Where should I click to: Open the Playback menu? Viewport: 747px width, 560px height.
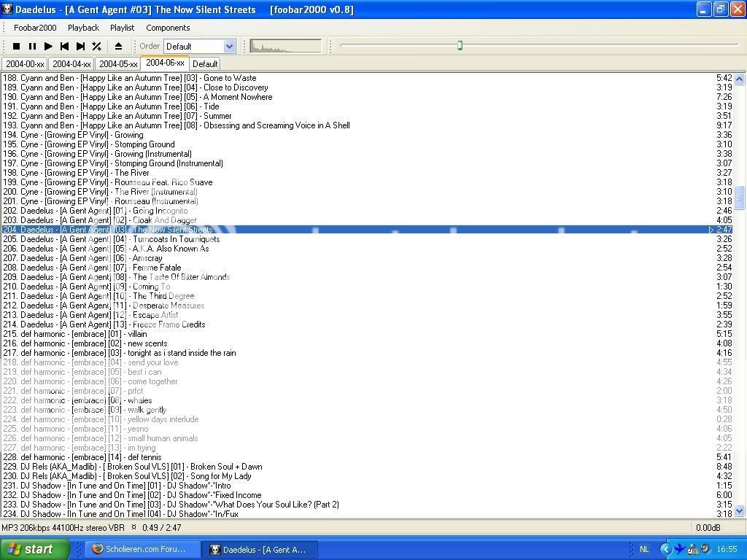click(x=83, y=28)
